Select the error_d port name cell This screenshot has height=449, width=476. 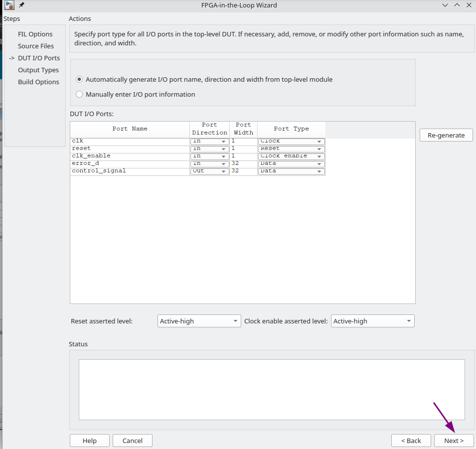coord(130,163)
